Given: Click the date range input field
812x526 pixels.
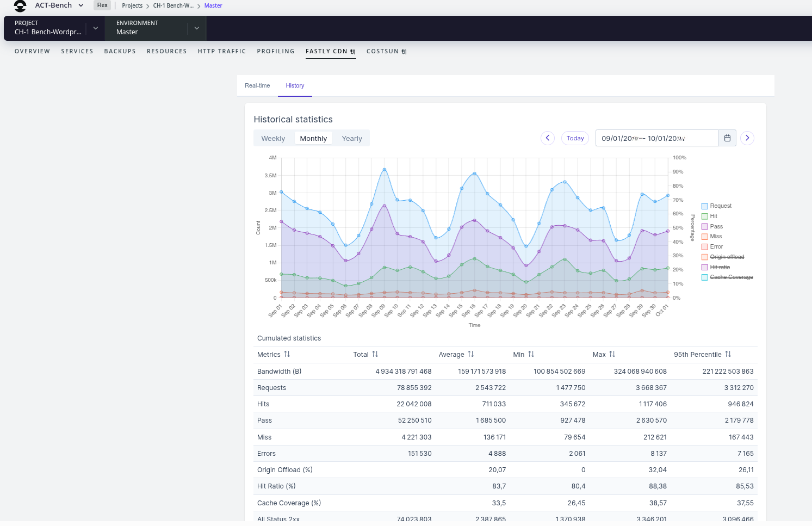Looking at the screenshot, I should click(x=653, y=138).
